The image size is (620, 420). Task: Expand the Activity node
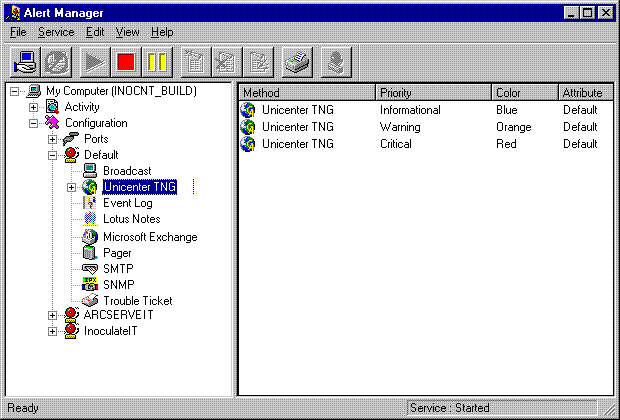point(33,107)
